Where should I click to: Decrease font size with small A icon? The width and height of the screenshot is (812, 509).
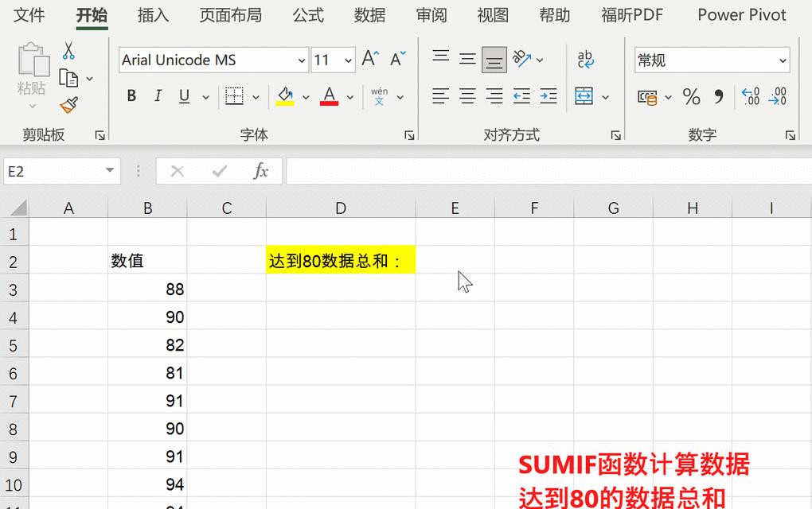coord(398,58)
